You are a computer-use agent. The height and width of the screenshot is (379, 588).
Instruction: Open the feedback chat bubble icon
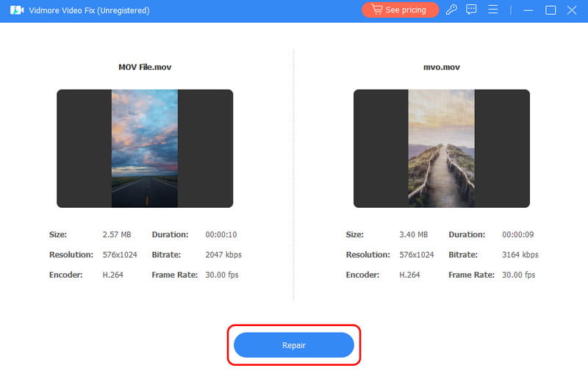(472, 10)
